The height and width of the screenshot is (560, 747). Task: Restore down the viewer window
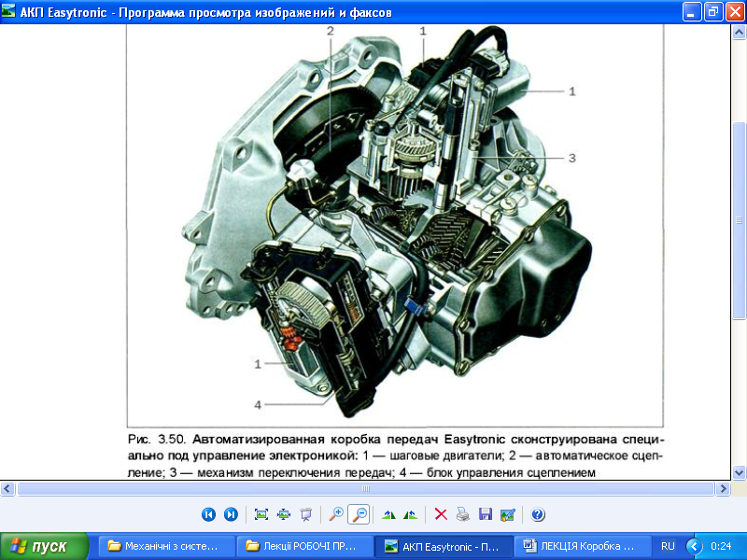(x=712, y=12)
